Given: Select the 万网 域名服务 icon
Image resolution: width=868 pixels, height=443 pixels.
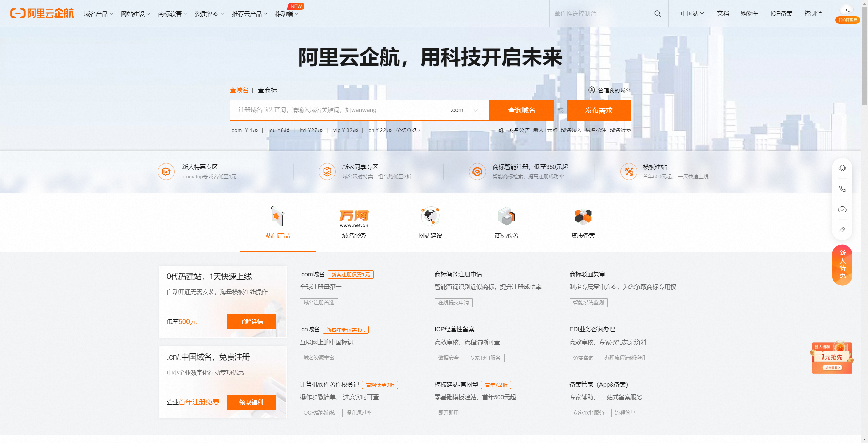Looking at the screenshot, I should (354, 218).
